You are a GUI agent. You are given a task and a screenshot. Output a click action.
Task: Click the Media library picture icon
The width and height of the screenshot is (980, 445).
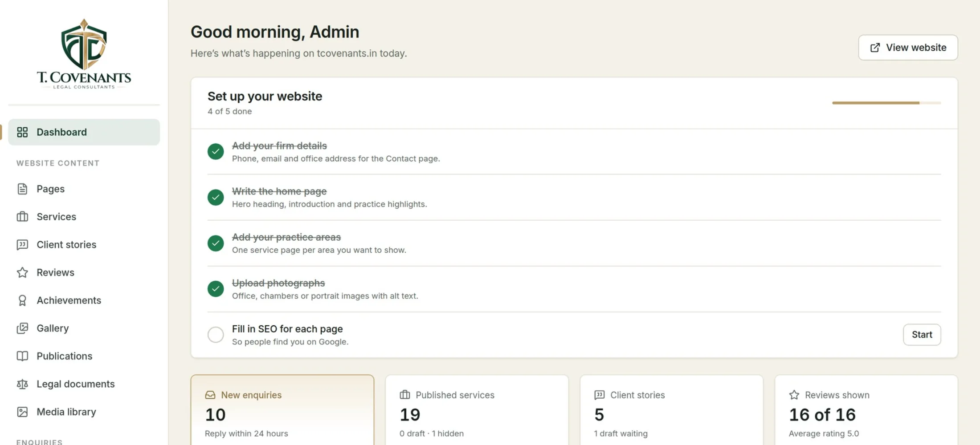(22, 412)
